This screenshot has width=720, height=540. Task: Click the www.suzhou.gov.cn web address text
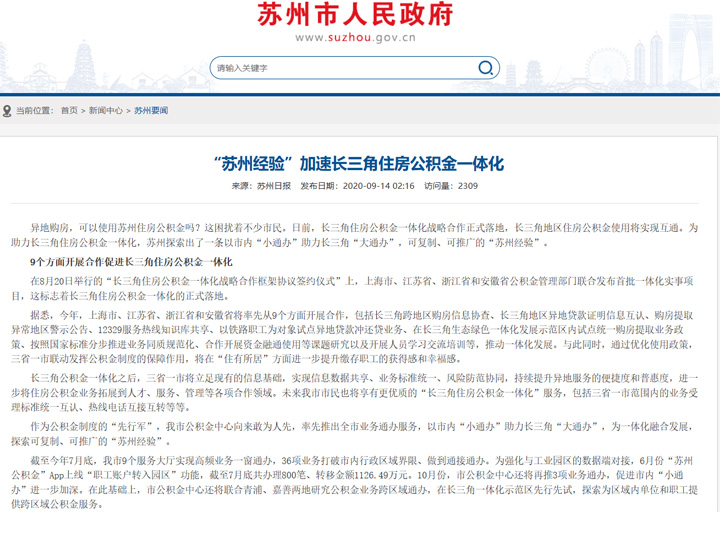click(x=355, y=37)
